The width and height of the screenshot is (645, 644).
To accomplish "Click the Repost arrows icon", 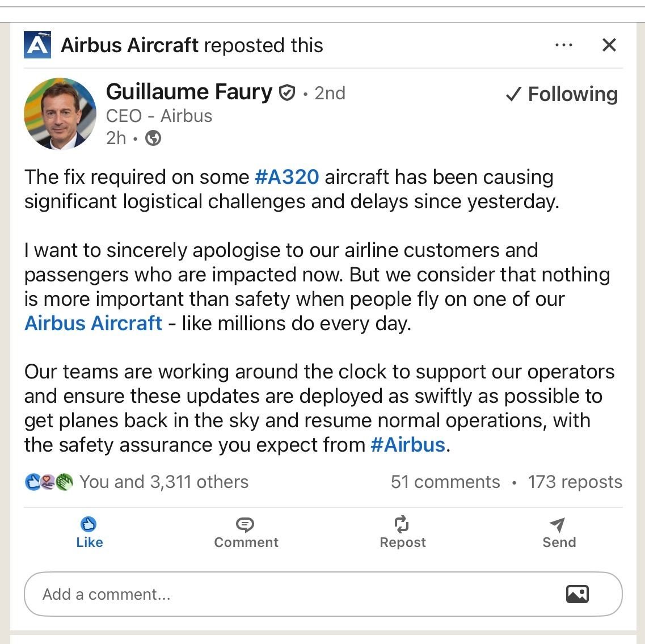I will pyautogui.click(x=402, y=524).
